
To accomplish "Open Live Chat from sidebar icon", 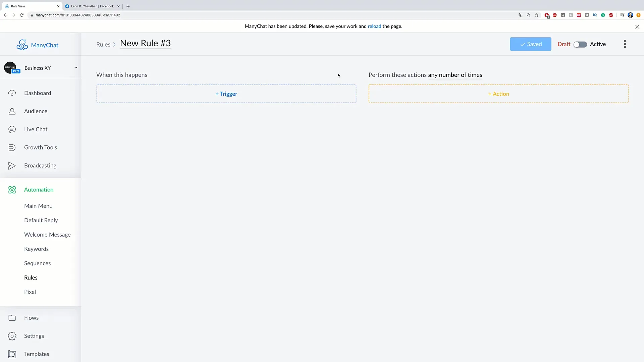I will 12,129.
